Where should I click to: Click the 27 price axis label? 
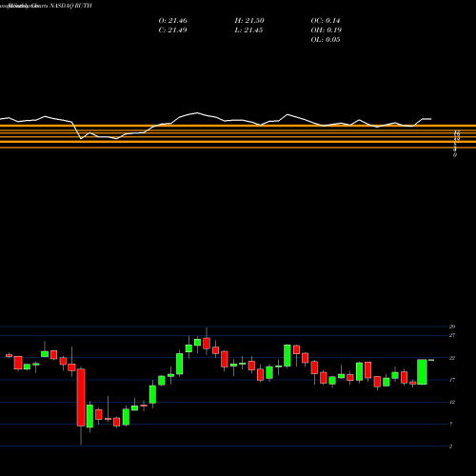click(452, 335)
